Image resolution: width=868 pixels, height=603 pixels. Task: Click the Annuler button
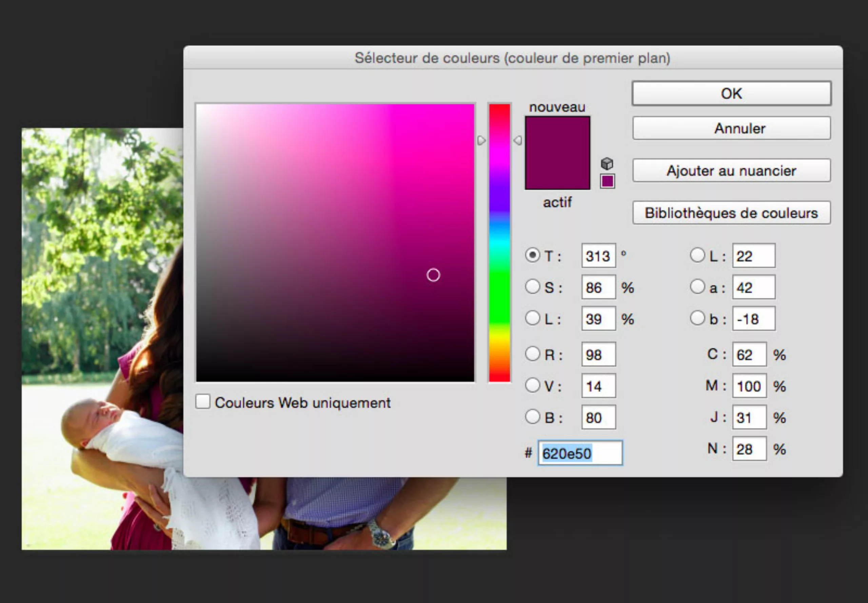coord(731,128)
